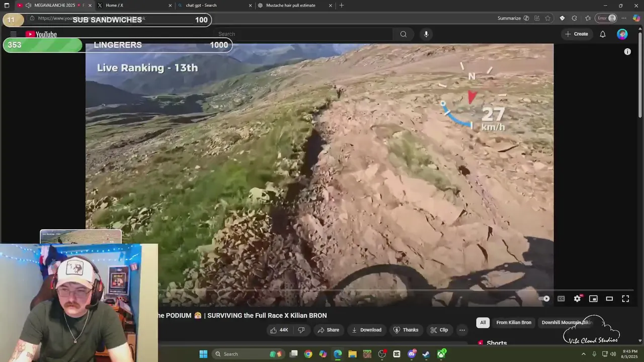Screen dimensions: 644x362
Task: Select the From Kilian Bron chip
Action: [x=514, y=322]
